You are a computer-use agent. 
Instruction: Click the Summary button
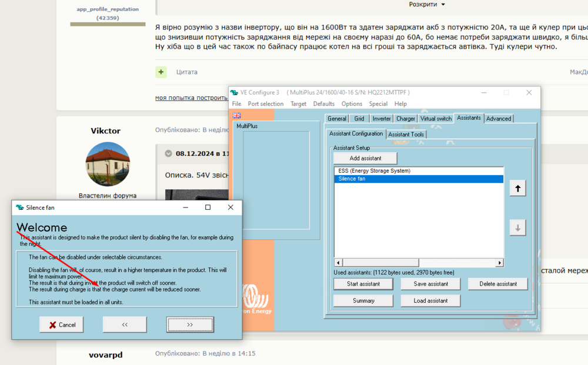[363, 300]
